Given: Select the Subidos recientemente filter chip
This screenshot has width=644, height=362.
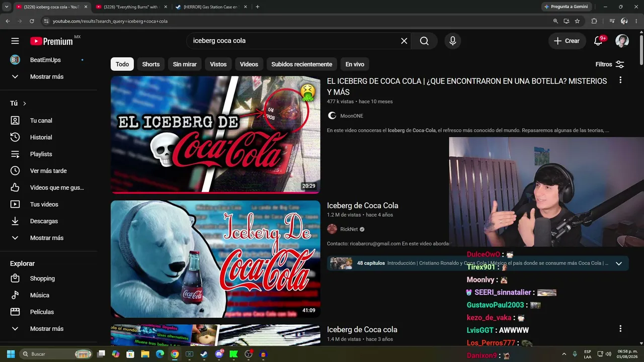Looking at the screenshot, I should coord(302,64).
